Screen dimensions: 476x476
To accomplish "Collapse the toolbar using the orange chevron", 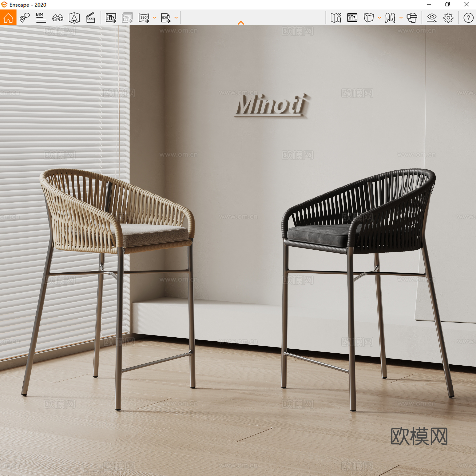I will (x=241, y=22).
